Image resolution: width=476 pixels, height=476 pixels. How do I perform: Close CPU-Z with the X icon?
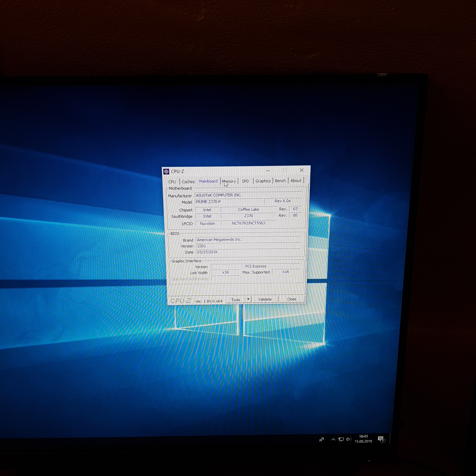(x=301, y=170)
